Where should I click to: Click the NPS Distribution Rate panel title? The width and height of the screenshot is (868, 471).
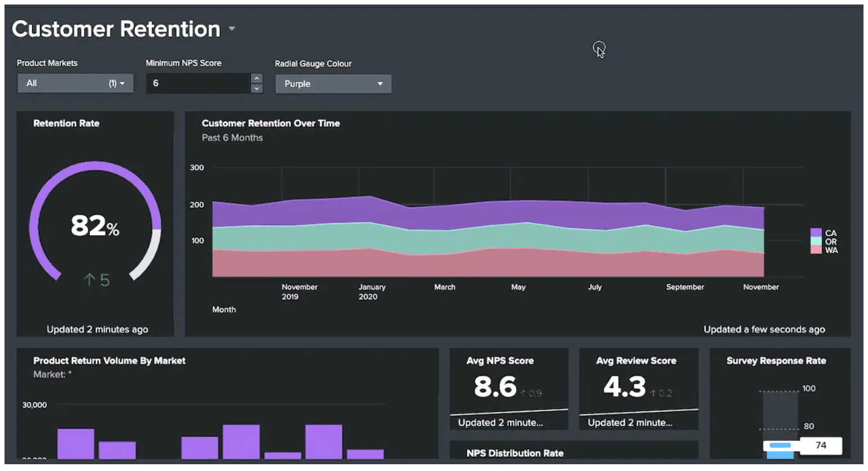click(x=515, y=453)
